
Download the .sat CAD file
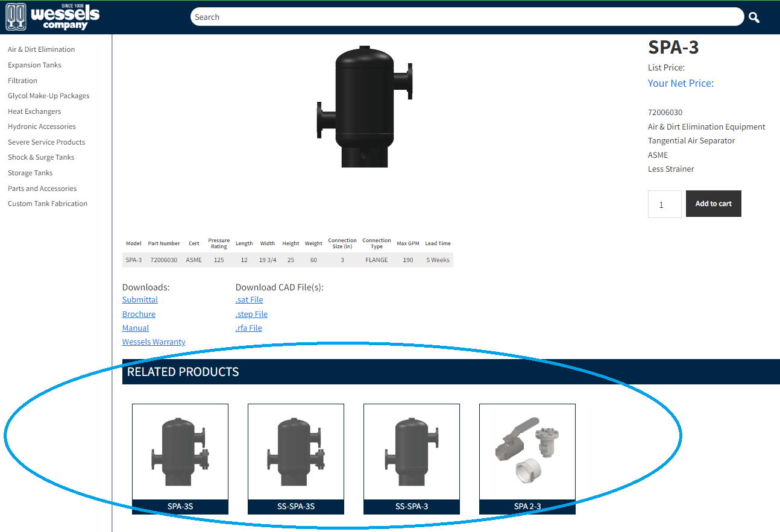[249, 300]
